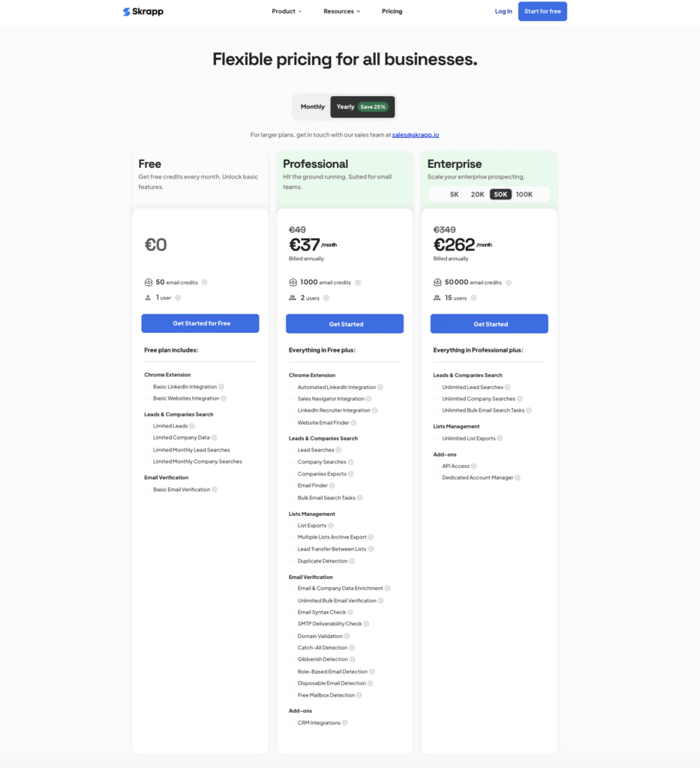Expand the Product dropdown menu

pyautogui.click(x=287, y=11)
